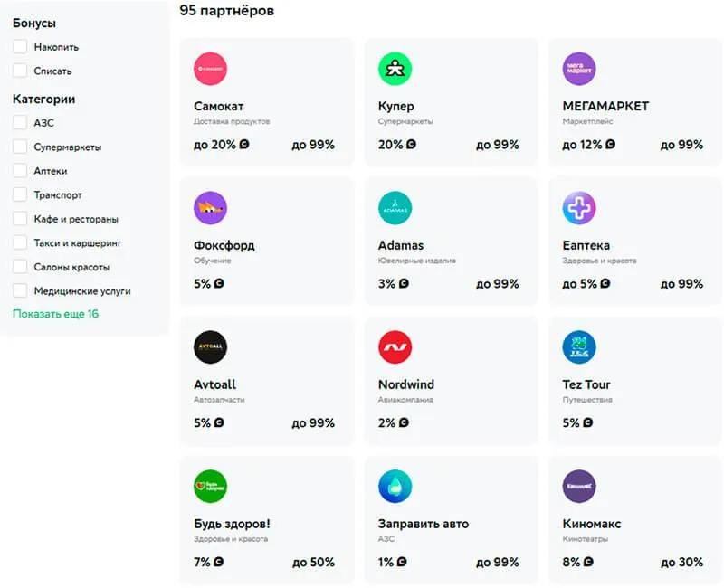The image size is (724, 588).
Task: Open the Заправить авто partner name
Action: click(x=423, y=524)
